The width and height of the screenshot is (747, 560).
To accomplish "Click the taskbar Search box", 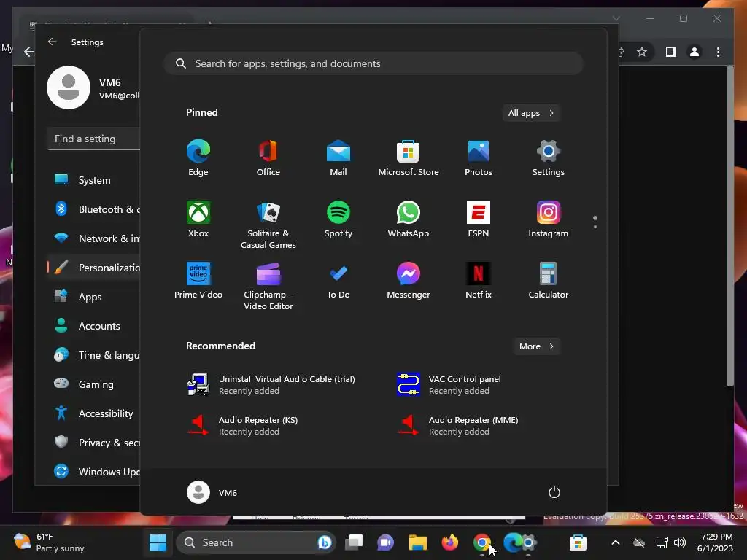I will [256, 542].
